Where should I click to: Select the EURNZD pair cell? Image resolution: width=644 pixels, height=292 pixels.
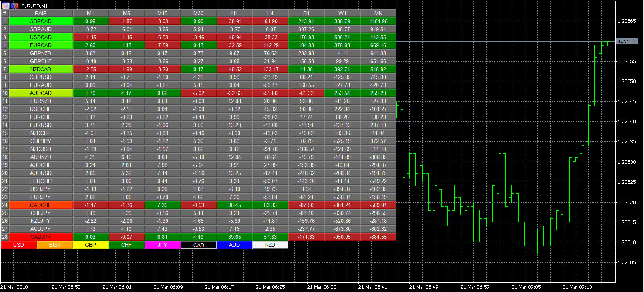coord(41,101)
